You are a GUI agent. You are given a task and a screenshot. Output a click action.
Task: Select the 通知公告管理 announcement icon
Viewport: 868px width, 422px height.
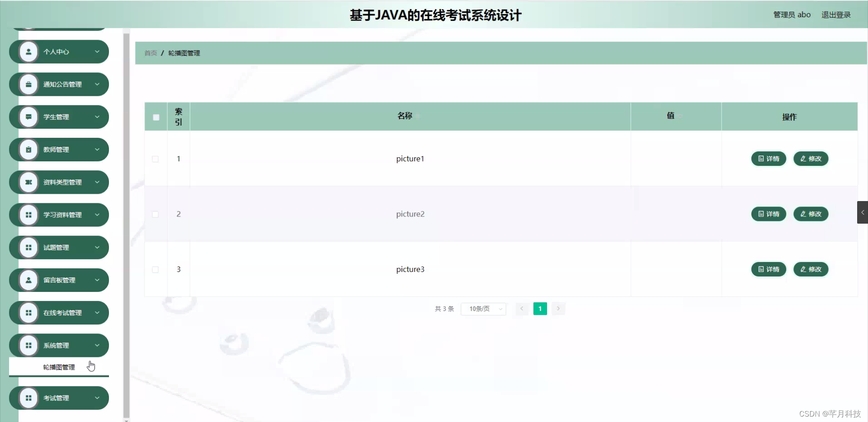(29, 84)
